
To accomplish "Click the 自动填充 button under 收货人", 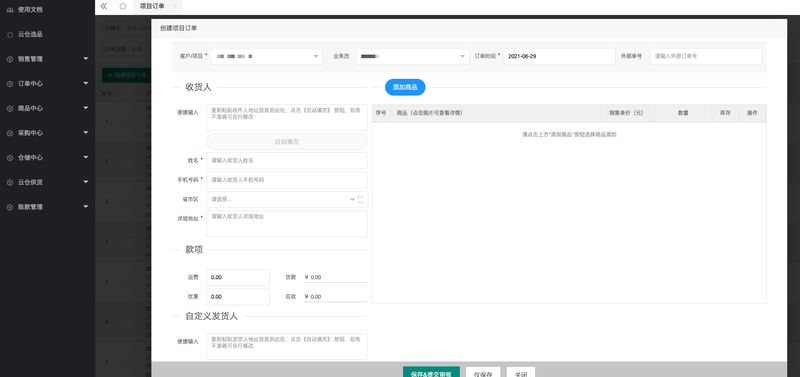I will [287, 141].
